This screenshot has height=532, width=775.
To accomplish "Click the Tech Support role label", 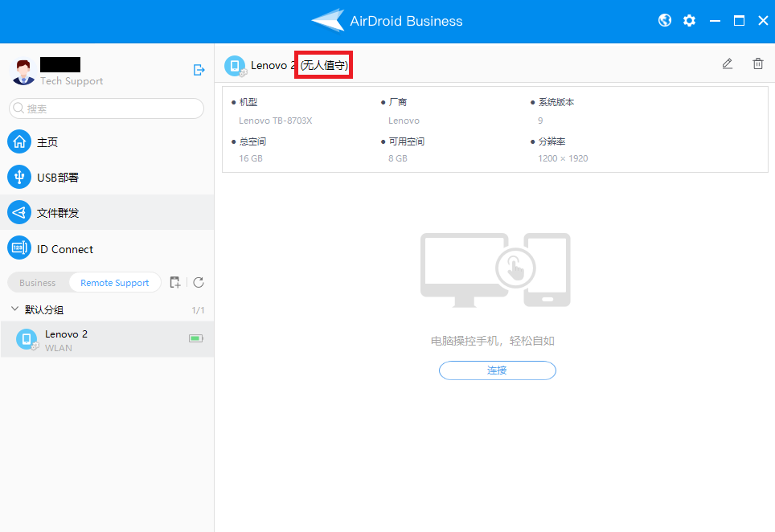I will (72, 81).
